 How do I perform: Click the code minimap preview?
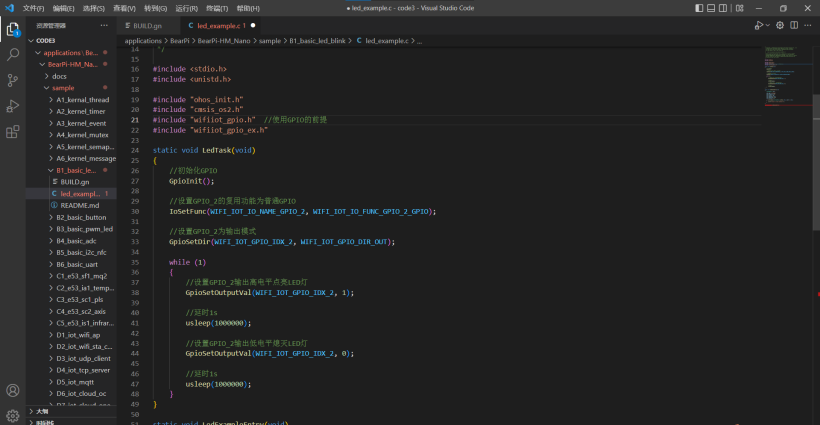coord(787,75)
